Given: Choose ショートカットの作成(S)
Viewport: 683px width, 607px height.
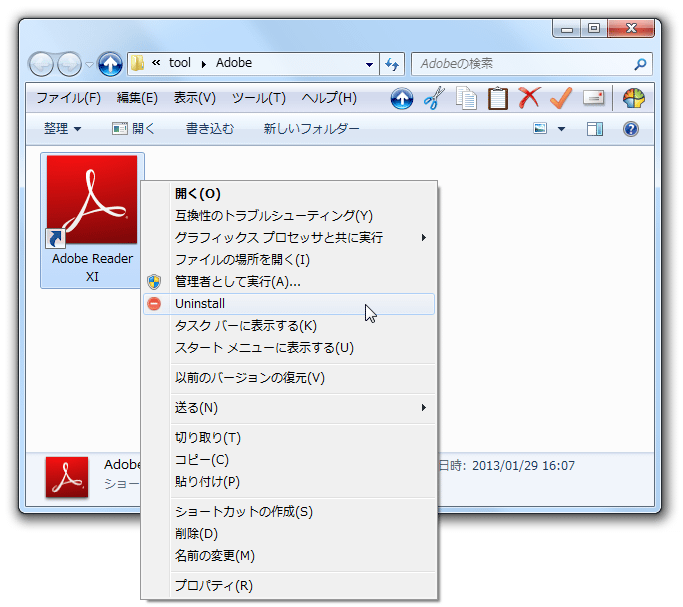Looking at the screenshot, I should pos(289,512).
